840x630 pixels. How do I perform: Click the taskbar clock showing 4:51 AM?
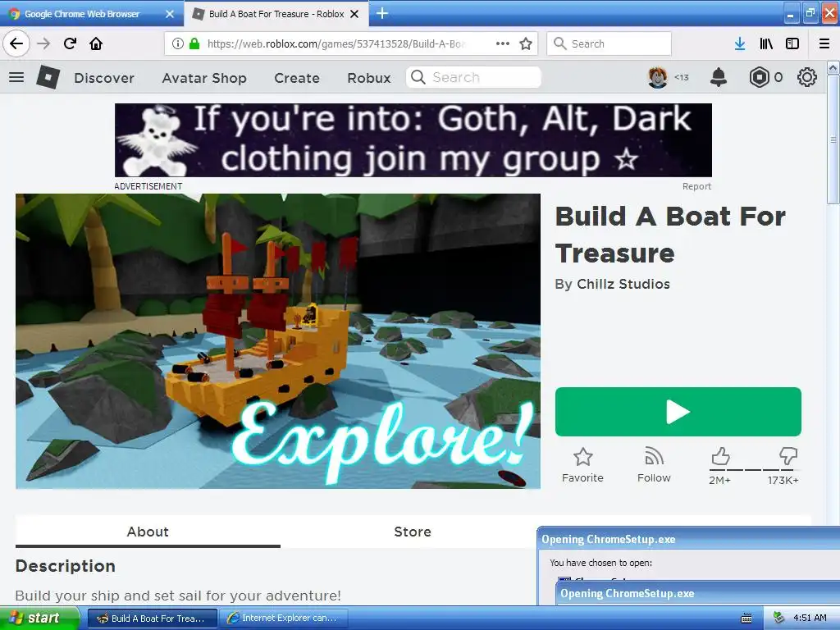point(810,618)
